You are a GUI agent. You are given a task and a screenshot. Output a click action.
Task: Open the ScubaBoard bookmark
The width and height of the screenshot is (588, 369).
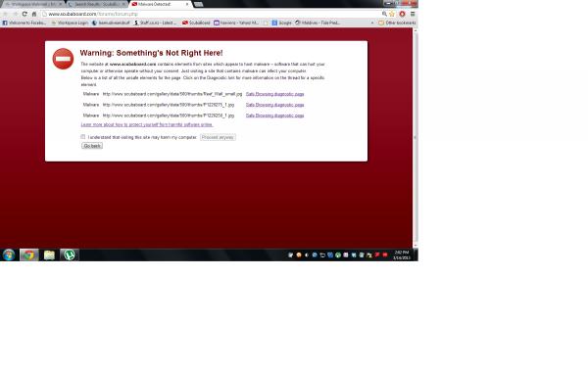tap(196, 23)
